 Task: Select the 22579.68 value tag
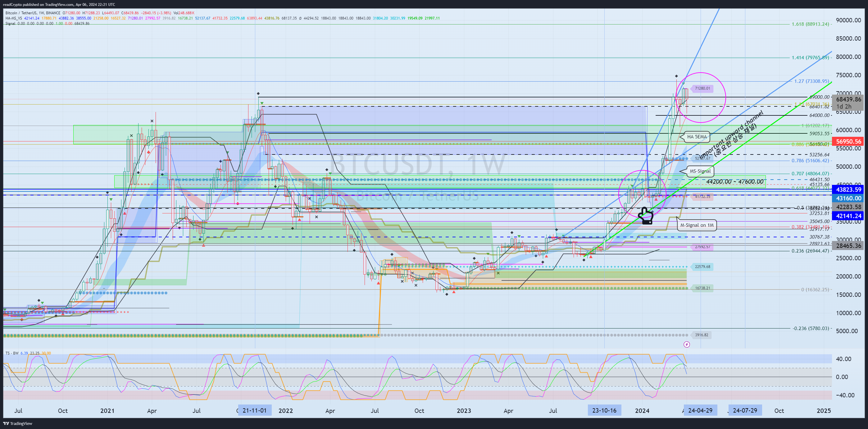click(x=702, y=267)
